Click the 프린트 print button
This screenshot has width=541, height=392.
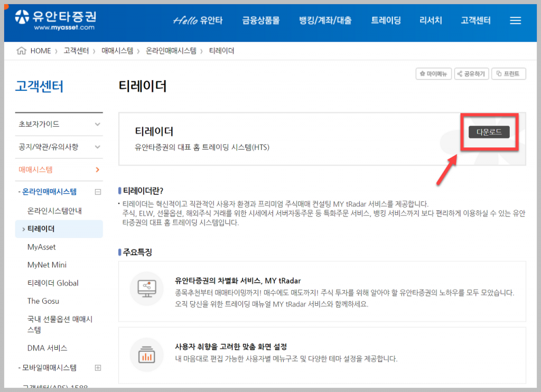[508, 73]
